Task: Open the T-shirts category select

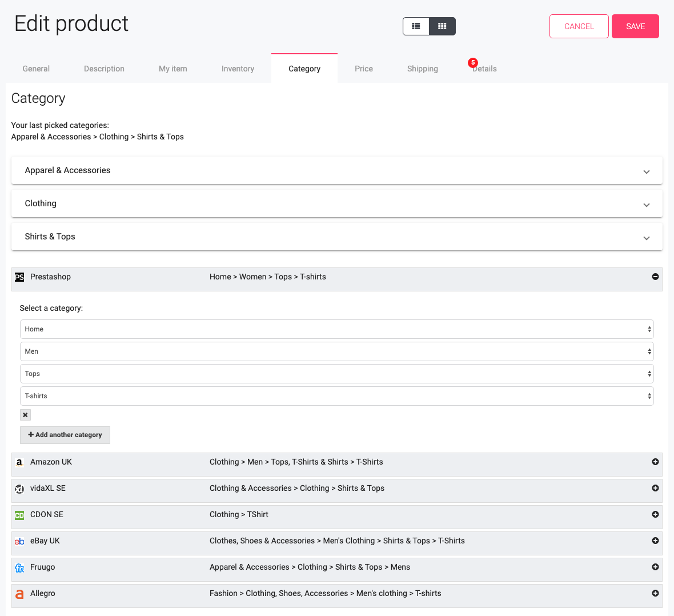Action: [336, 396]
